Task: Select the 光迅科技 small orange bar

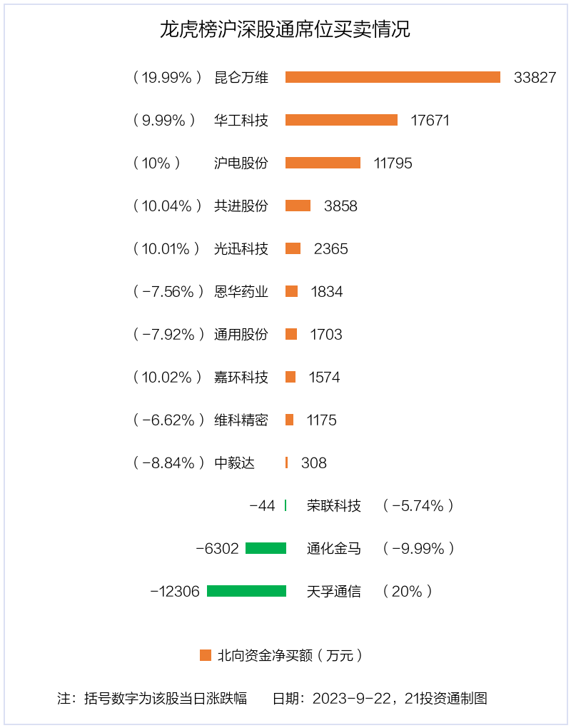Action: pyautogui.click(x=293, y=248)
